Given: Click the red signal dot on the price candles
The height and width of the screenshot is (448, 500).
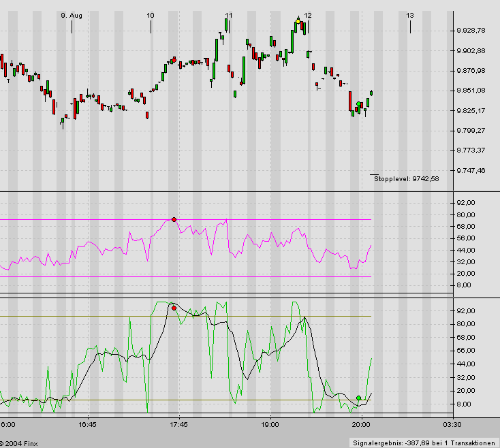Looking at the screenshot, I should coord(174,60).
